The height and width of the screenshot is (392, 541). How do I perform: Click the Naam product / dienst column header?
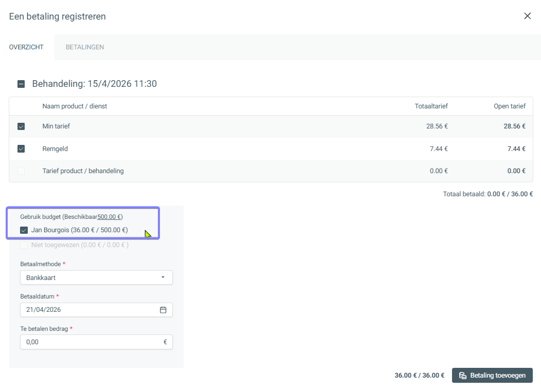75,106
